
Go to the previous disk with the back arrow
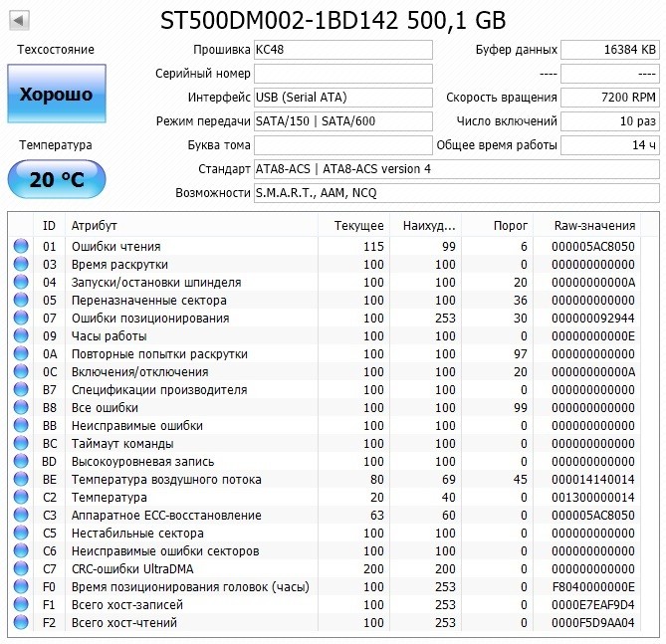pyautogui.click(x=19, y=20)
